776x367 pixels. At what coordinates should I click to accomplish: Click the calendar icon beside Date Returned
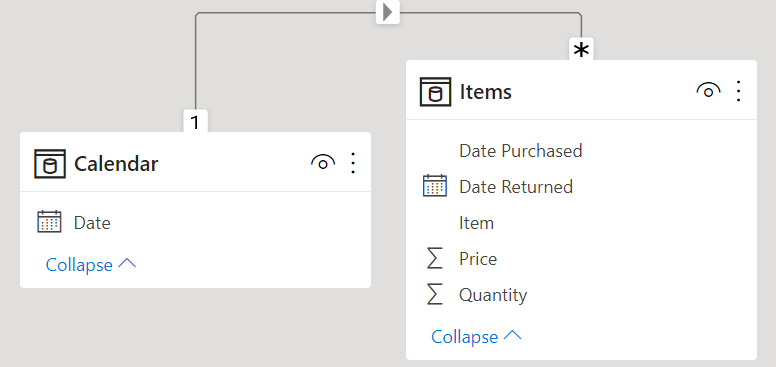click(x=435, y=186)
